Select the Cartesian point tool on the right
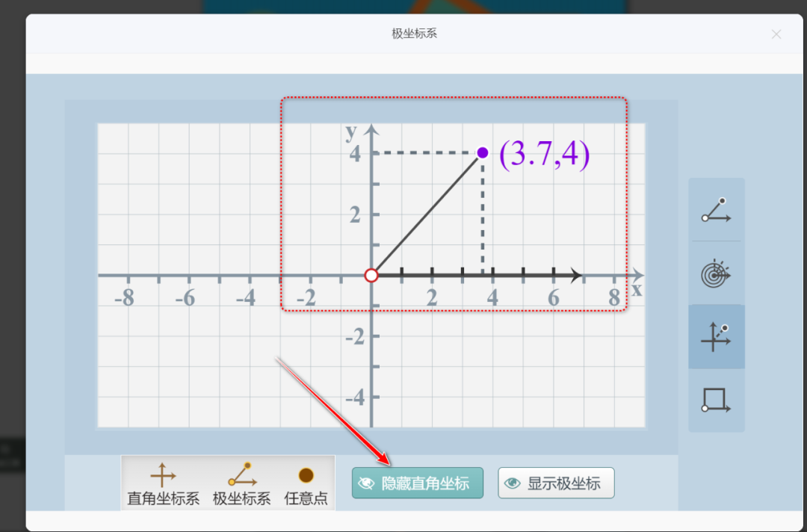The width and height of the screenshot is (807, 532). pos(716,336)
